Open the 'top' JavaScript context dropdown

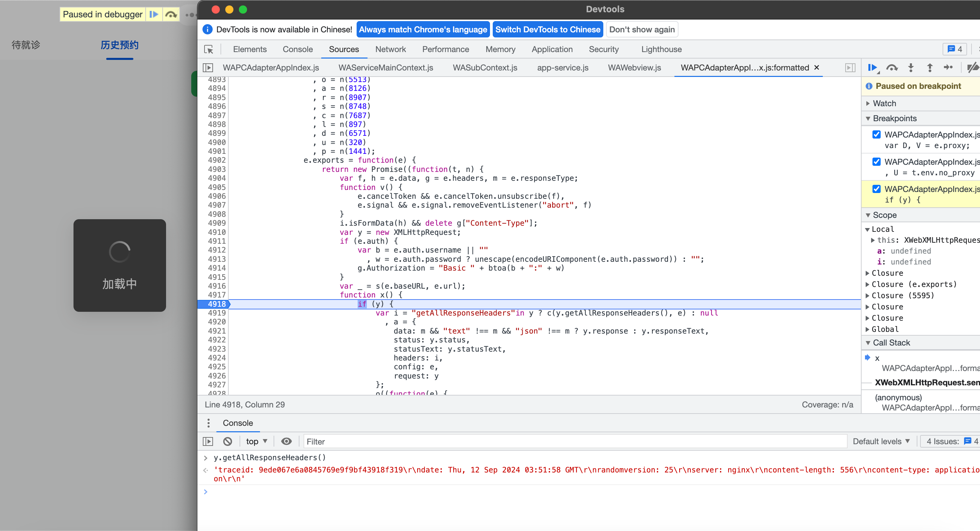click(x=257, y=441)
